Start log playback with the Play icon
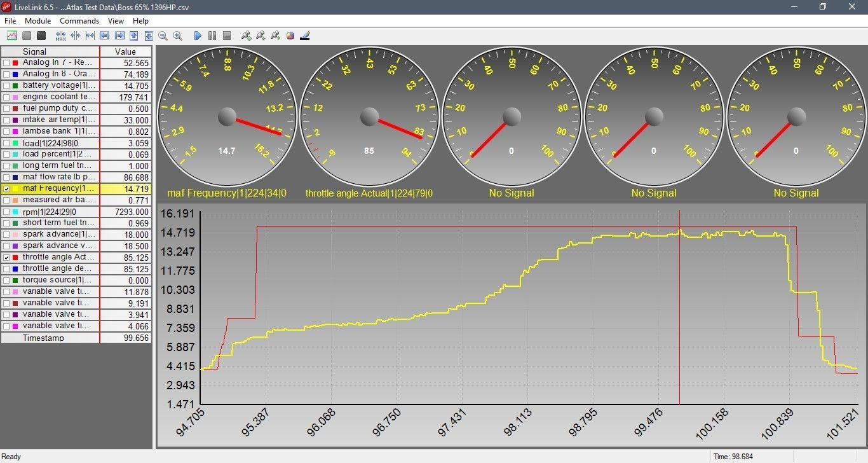 198,36
